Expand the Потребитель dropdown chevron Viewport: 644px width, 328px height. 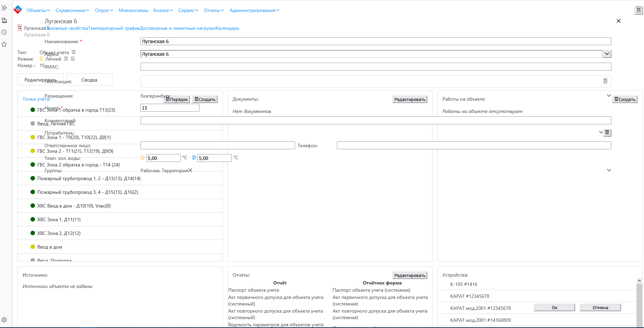tap(601, 132)
